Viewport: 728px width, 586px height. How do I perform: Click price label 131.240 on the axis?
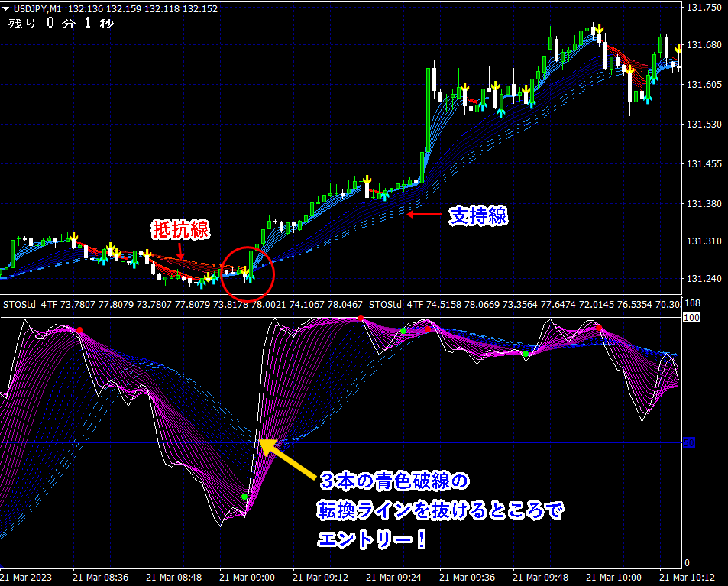(x=704, y=278)
